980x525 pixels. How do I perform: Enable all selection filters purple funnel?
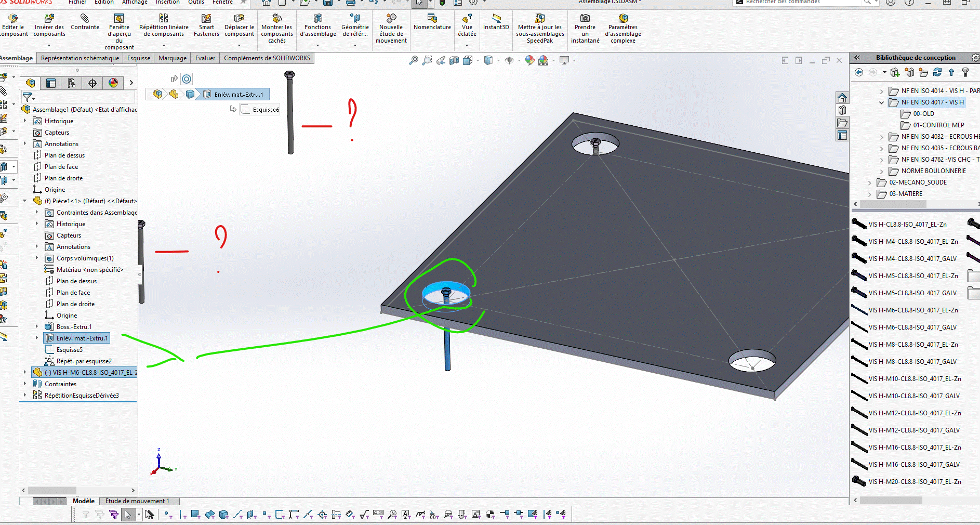click(114, 515)
